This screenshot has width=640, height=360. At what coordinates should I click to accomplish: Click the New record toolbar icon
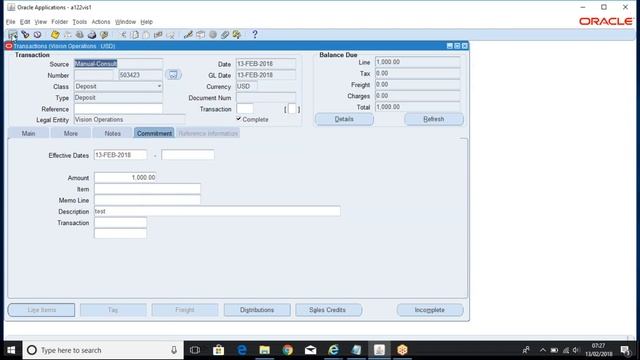pyautogui.click(x=13, y=35)
